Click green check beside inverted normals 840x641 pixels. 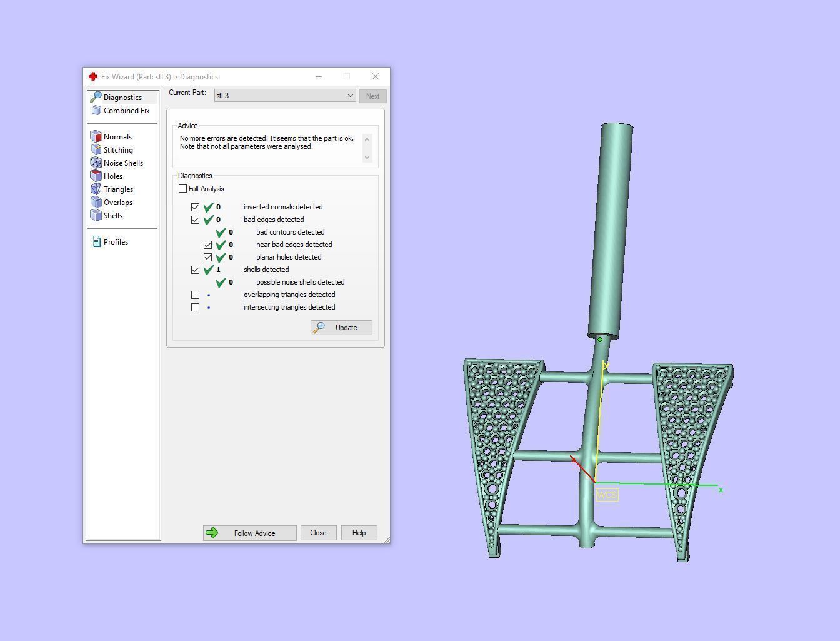[x=208, y=207]
